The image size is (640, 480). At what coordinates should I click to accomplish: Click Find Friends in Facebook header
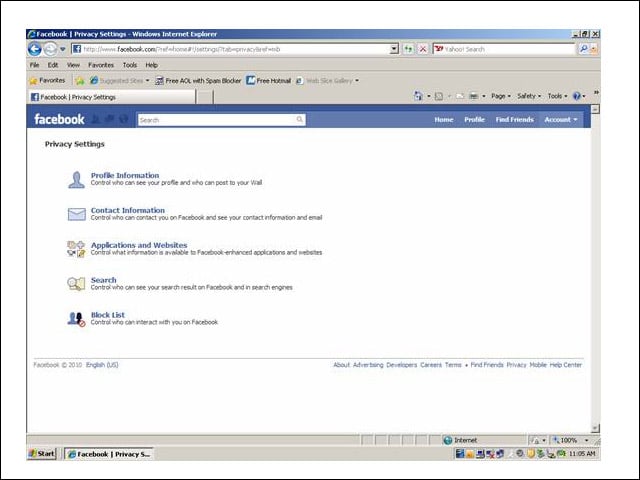(x=514, y=120)
